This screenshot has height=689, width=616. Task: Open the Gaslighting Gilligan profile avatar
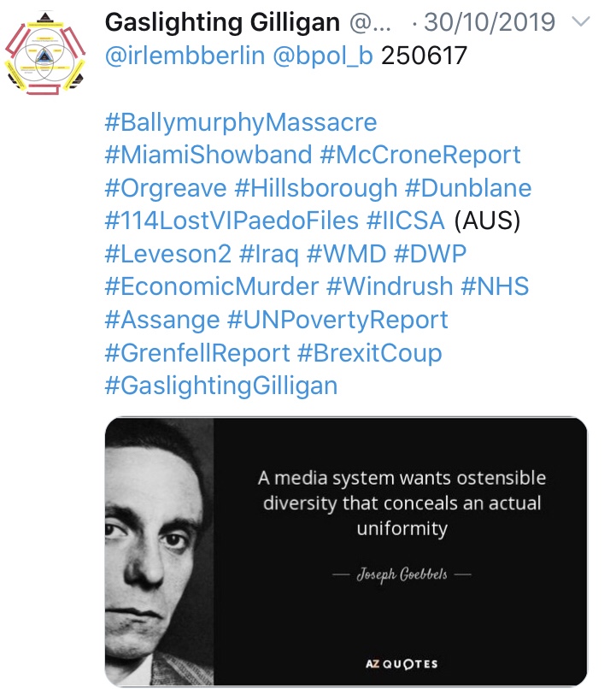click(44, 55)
